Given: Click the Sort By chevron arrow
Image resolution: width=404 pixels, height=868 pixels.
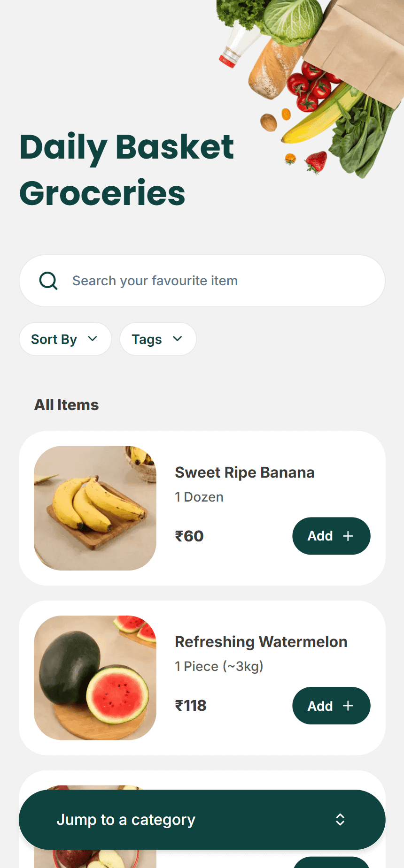Looking at the screenshot, I should click(x=93, y=339).
